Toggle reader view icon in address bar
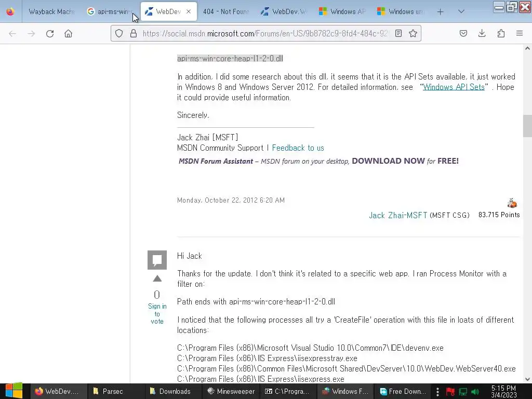Viewport: 532px width, 399px height. pyautogui.click(x=398, y=33)
